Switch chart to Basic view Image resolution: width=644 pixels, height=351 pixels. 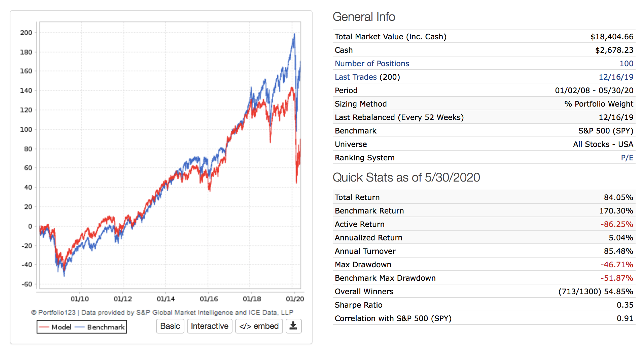pos(170,326)
